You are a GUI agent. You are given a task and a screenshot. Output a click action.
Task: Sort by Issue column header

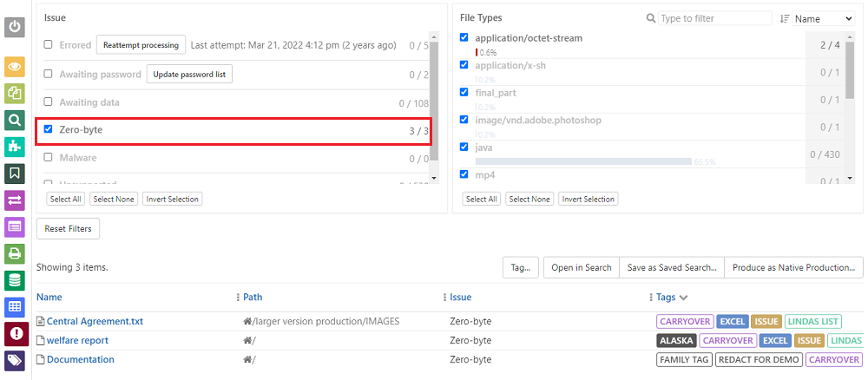461,298
